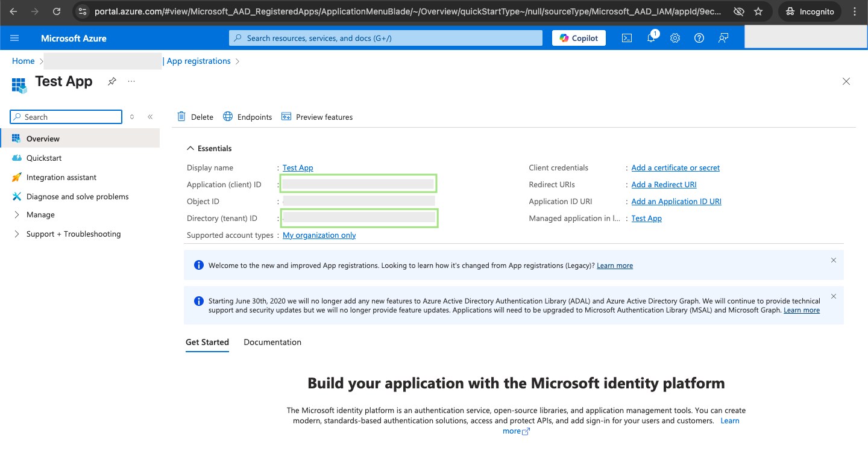This screenshot has width=868, height=451.
Task: Select Overview in the left menu
Action: tap(80, 138)
